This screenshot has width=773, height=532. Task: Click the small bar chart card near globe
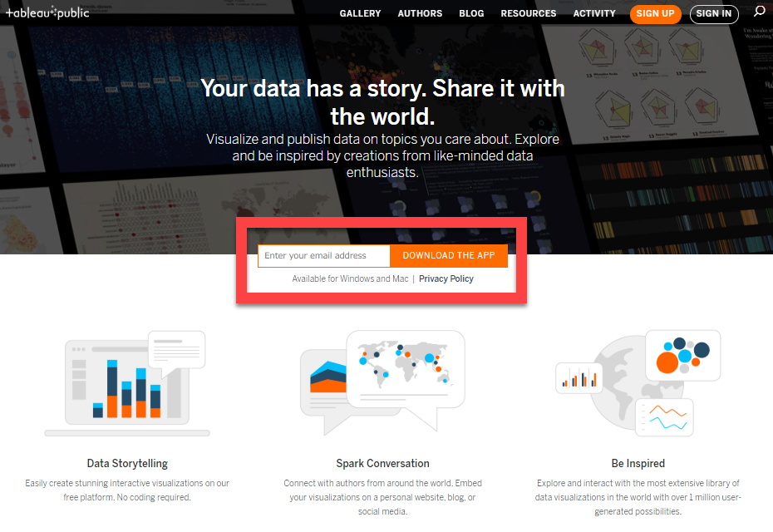tap(579, 378)
